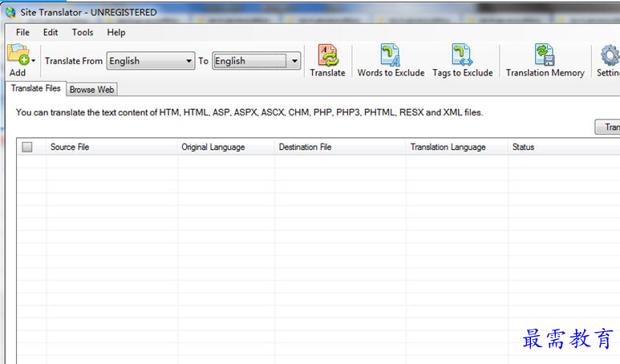Viewport: 620px width, 364px height.
Task: Click the Original Language column header
Action: (226, 147)
